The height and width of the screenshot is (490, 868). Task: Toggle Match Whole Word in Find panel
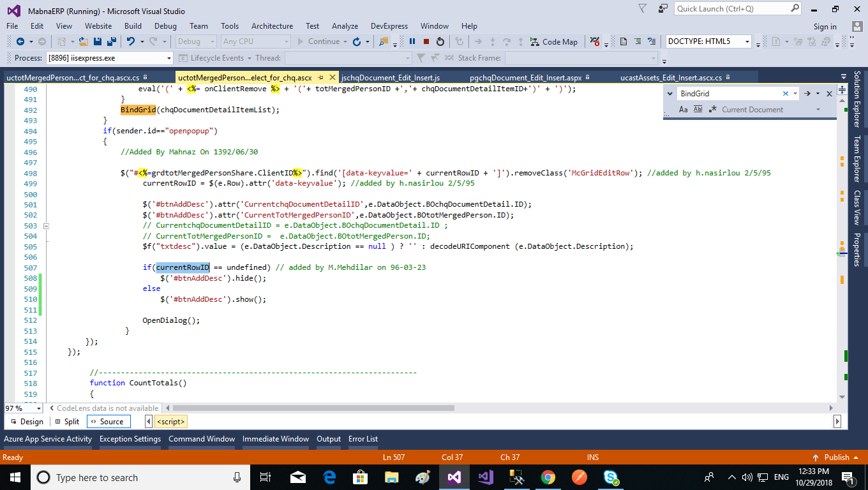[698, 110]
